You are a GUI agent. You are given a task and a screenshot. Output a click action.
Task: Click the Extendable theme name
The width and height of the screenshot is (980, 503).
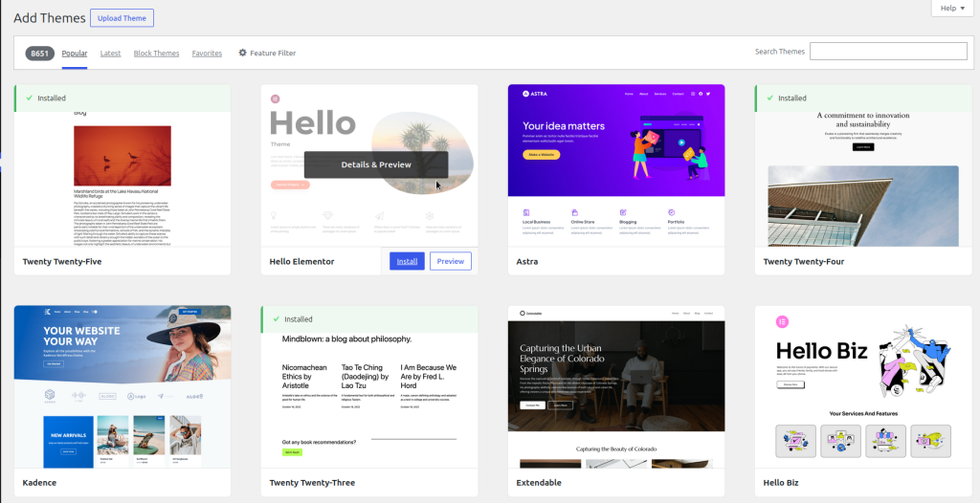(x=539, y=483)
